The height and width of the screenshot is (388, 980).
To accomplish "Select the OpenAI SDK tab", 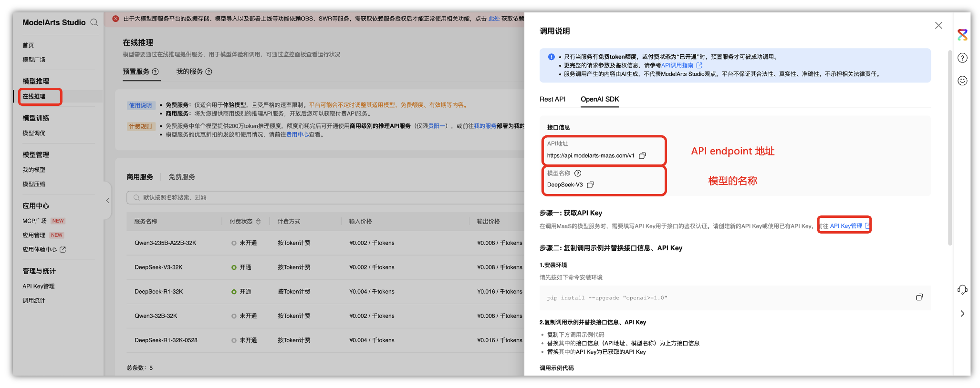I will 600,99.
